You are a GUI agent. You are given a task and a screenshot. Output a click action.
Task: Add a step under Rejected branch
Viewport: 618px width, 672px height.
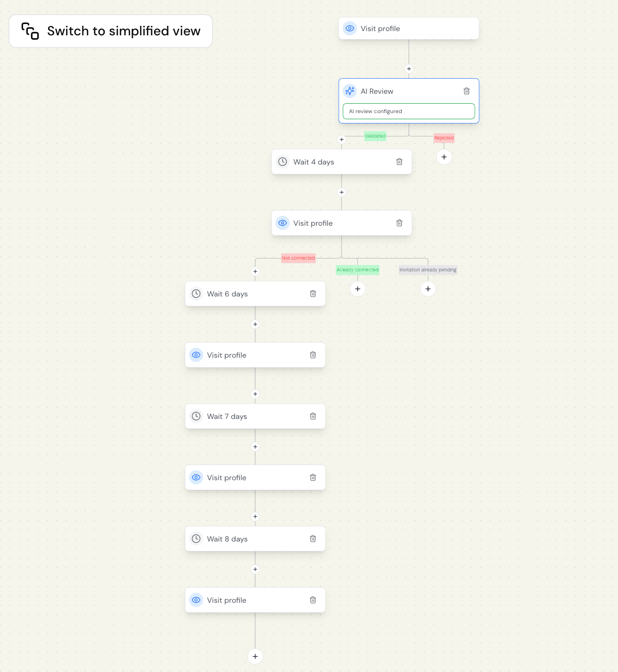444,157
